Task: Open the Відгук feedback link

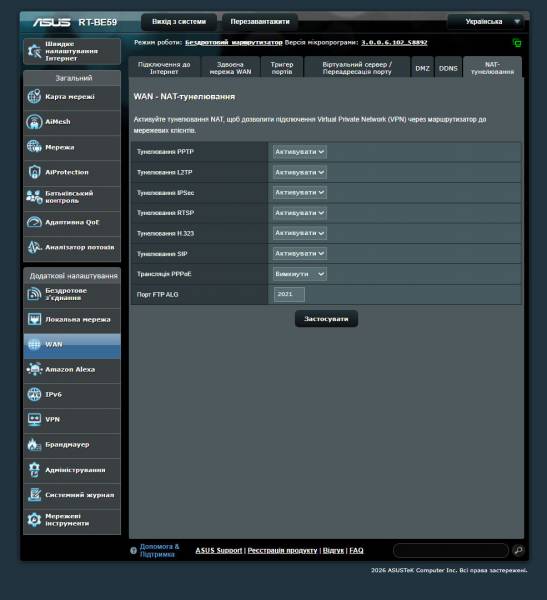Action: pos(333,550)
